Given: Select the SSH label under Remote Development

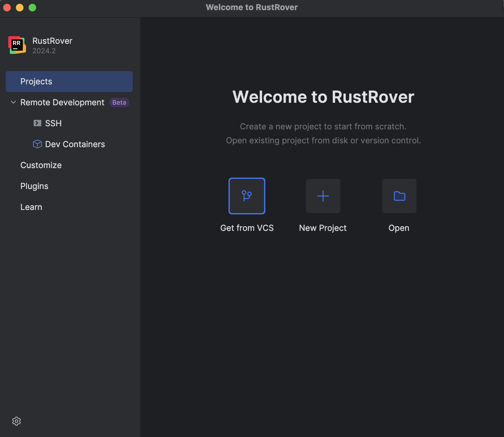Looking at the screenshot, I should click(x=53, y=123).
